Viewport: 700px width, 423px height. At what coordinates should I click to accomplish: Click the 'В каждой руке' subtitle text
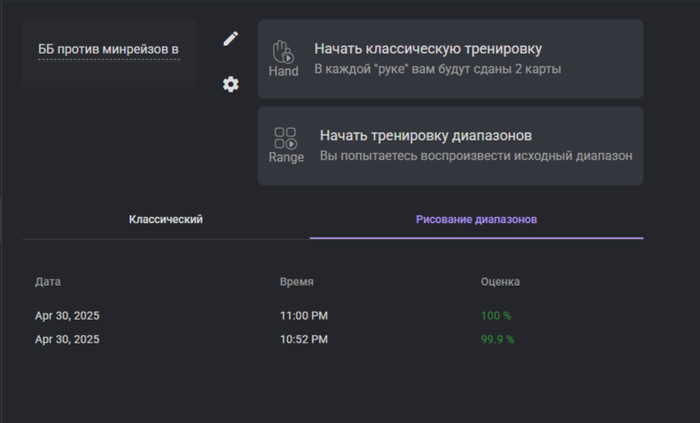(438, 69)
